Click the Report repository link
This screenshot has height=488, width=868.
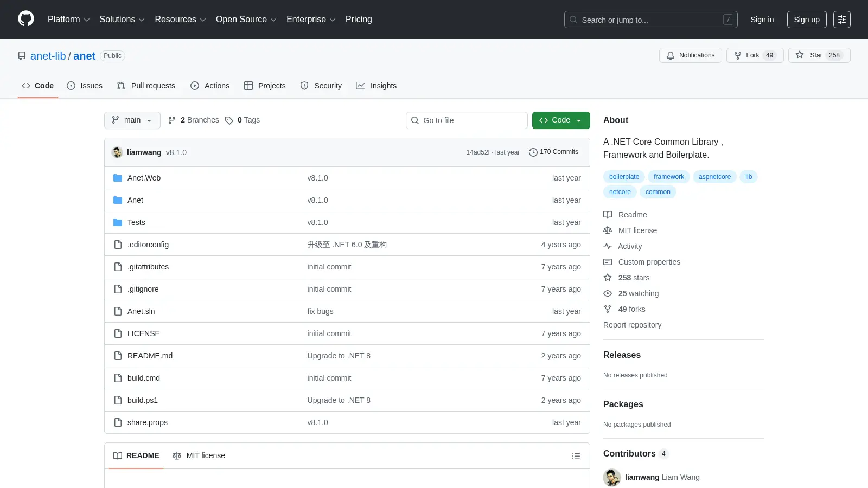[x=633, y=325]
